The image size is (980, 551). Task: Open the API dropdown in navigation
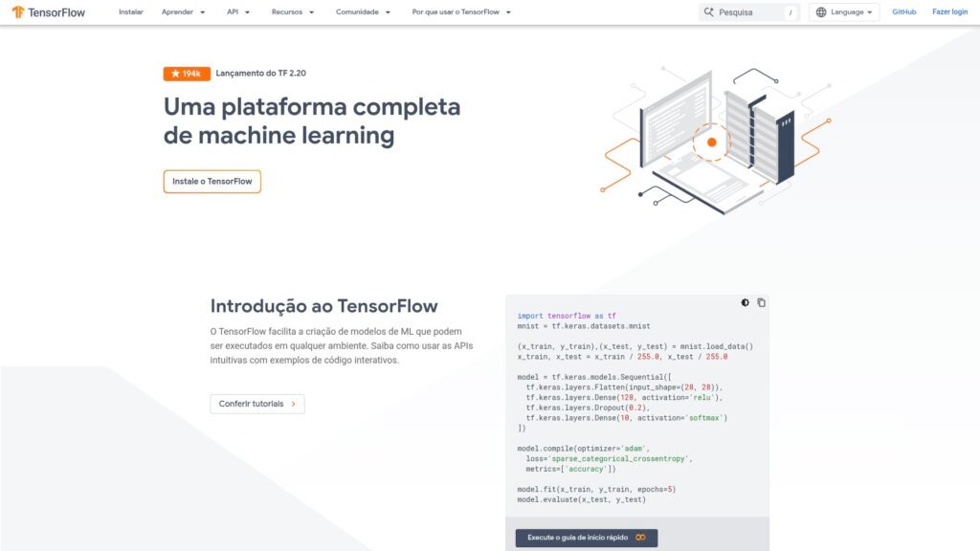238,12
